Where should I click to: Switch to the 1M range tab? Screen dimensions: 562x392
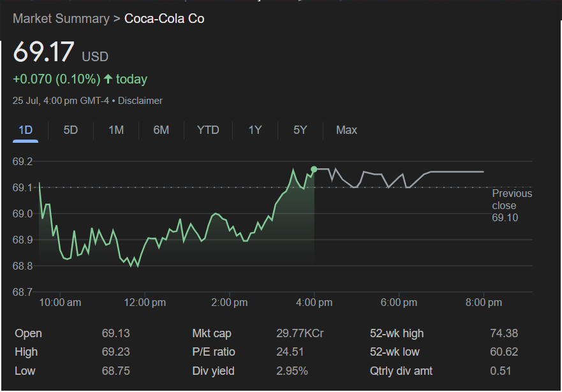(116, 130)
